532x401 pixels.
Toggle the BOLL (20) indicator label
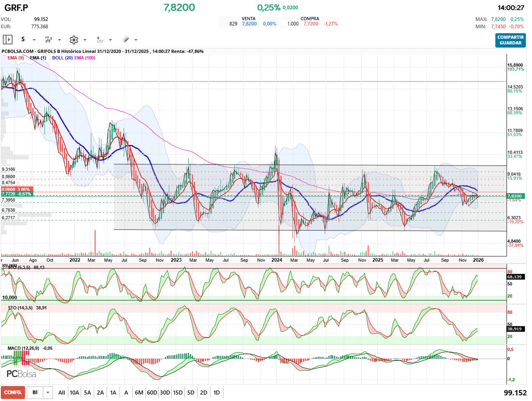pos(62,58)
